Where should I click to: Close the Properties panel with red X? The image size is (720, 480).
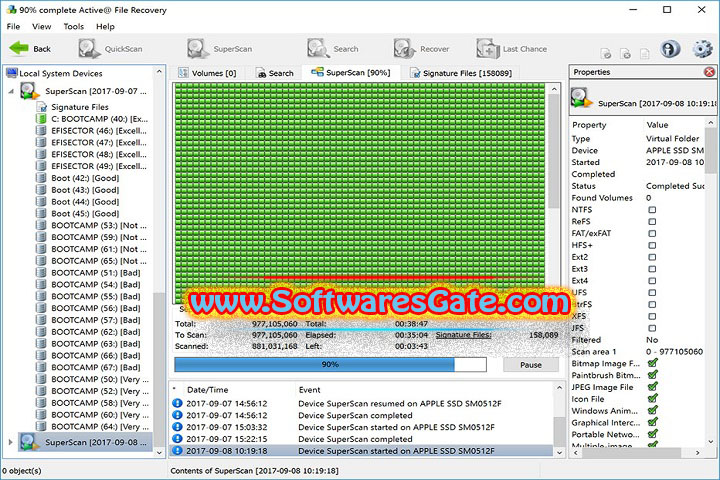pos(709,72)
